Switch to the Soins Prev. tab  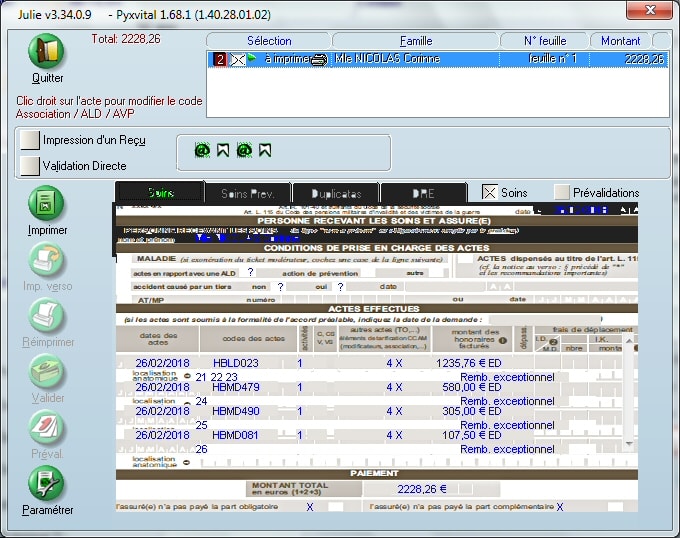(x=247, y=192)
